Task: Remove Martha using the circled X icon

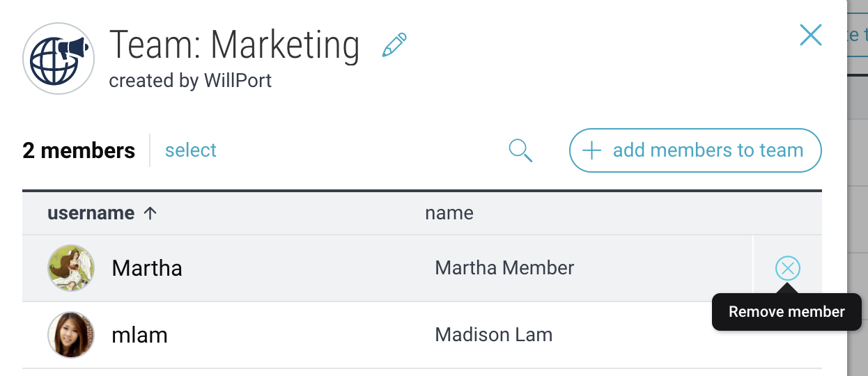Action: 788,268
